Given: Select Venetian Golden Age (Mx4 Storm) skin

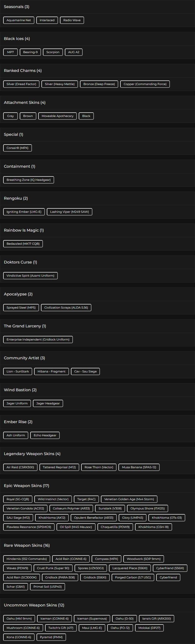Looking at the screenshot, I should 129,499.
